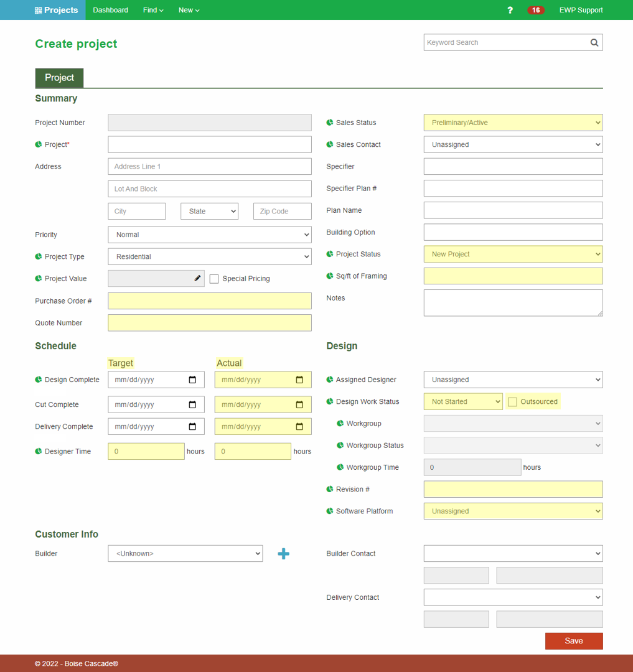Image resolution: width=633 pixels, height=672 pixels.
Task: Click the Projects grid icon in header
Action: tap(38, 11)
